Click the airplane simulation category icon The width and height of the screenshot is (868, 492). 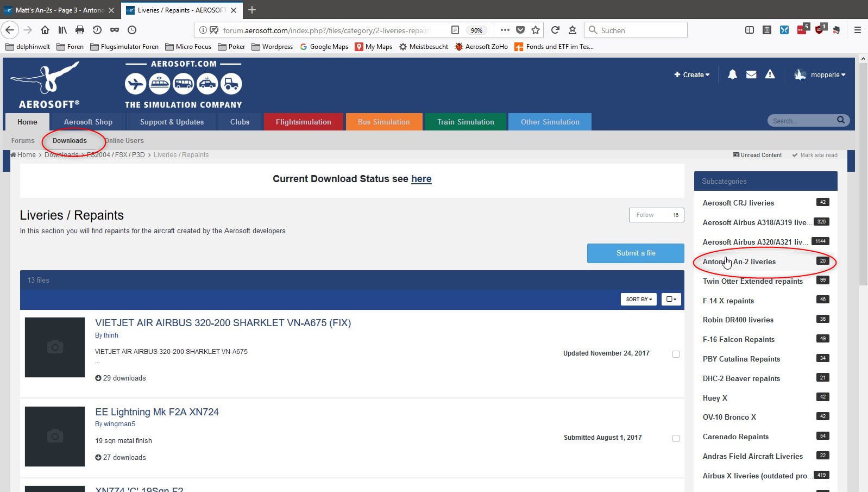(135, 84)
